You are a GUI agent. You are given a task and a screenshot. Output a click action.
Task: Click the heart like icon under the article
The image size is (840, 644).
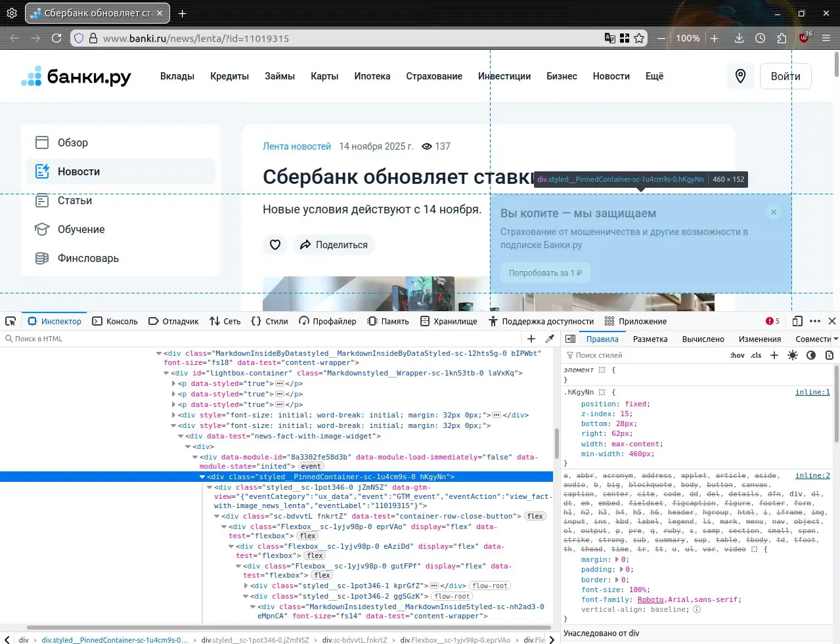(x=275, y=245)
